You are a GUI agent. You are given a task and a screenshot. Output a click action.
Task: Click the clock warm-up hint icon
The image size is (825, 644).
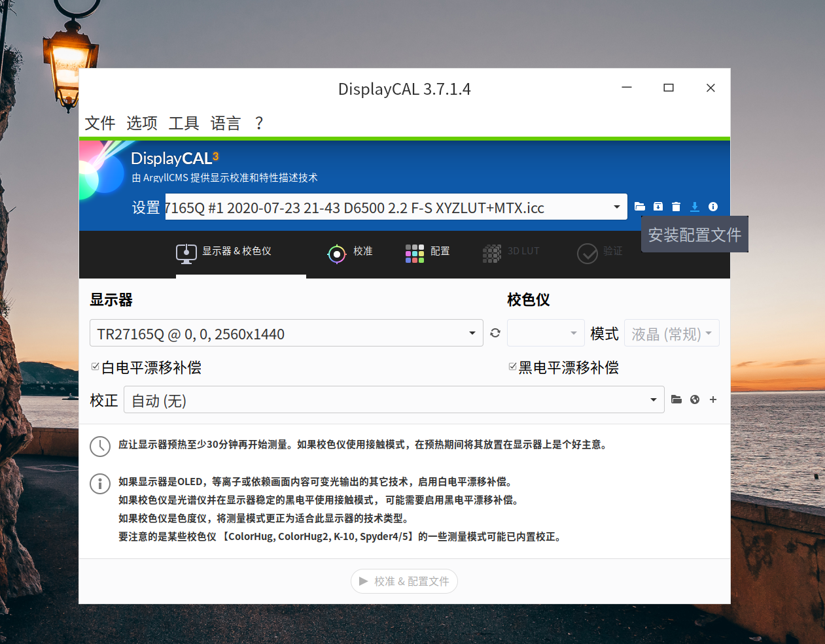[100, 447]
